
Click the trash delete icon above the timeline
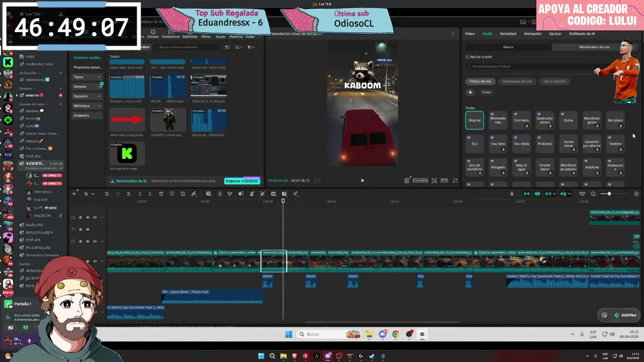[x=161, y=194]
